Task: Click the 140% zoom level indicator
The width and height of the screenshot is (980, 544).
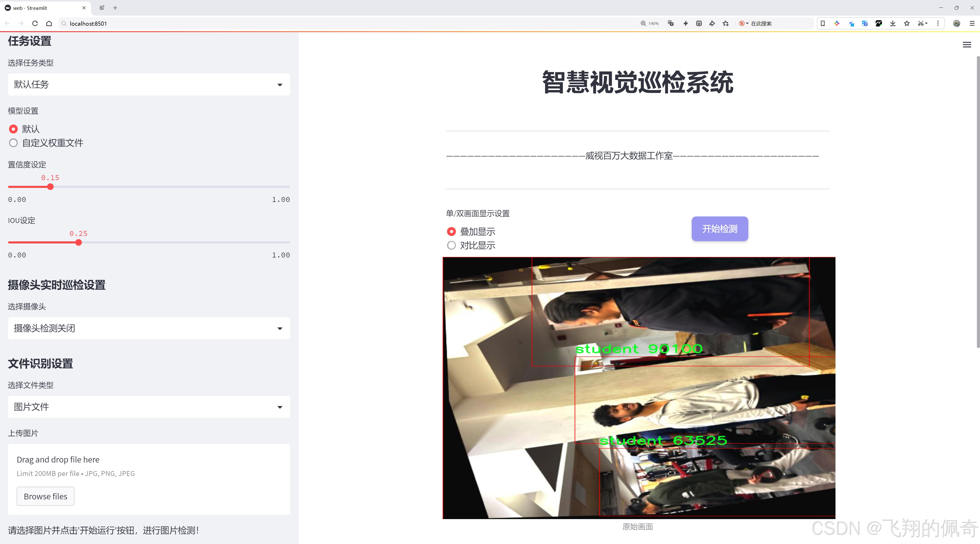Action: tap(649, 24)
